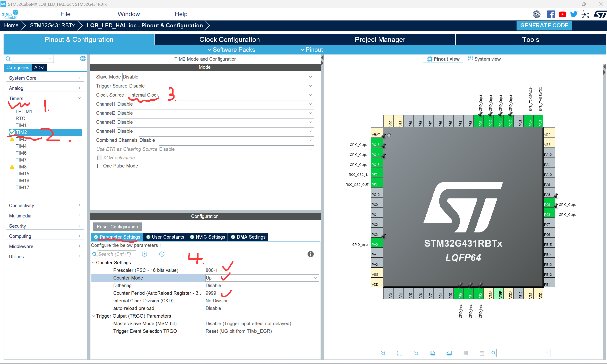This screenshot has width=607, height=364.
Task: Click the fit-to-screen pinout icon
Action: pos(399,353)
